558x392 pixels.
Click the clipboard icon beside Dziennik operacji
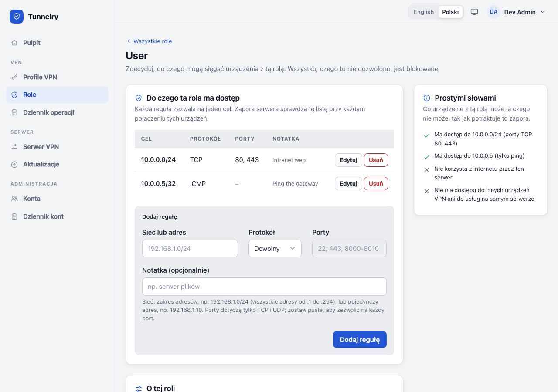(14, 112)
